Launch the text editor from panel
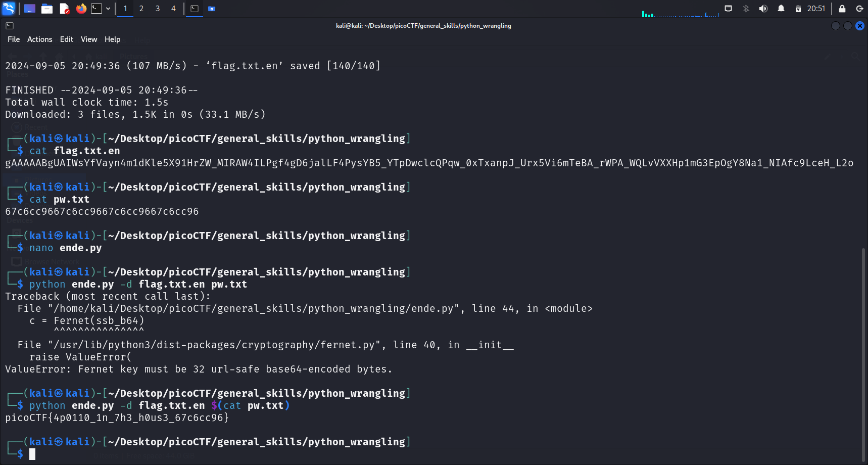Viewport: 868px width, 465px height. (64, 9)
